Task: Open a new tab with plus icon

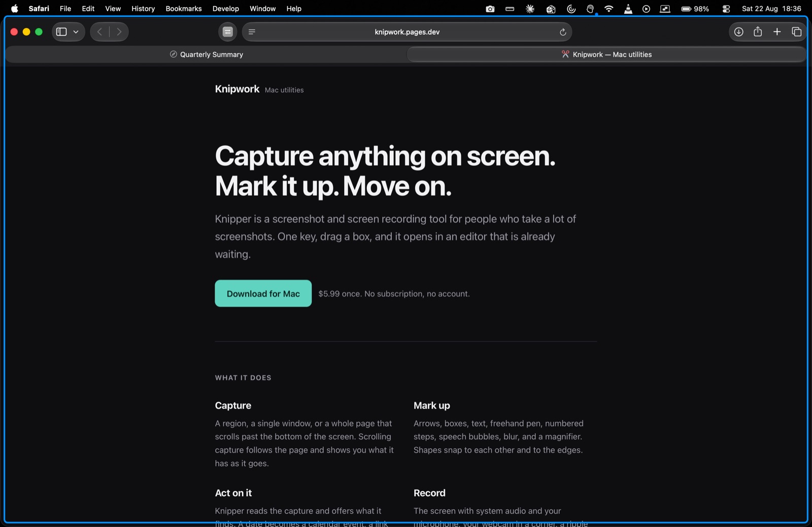Action: point(777,32)
